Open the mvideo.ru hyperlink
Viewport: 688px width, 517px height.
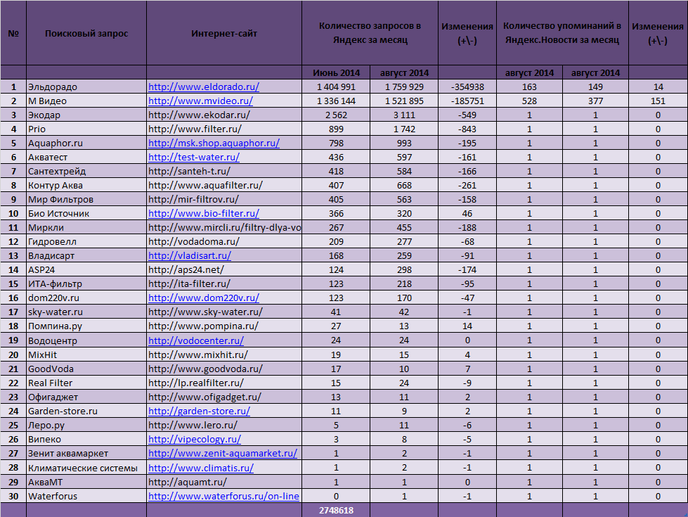coord(201,101)
